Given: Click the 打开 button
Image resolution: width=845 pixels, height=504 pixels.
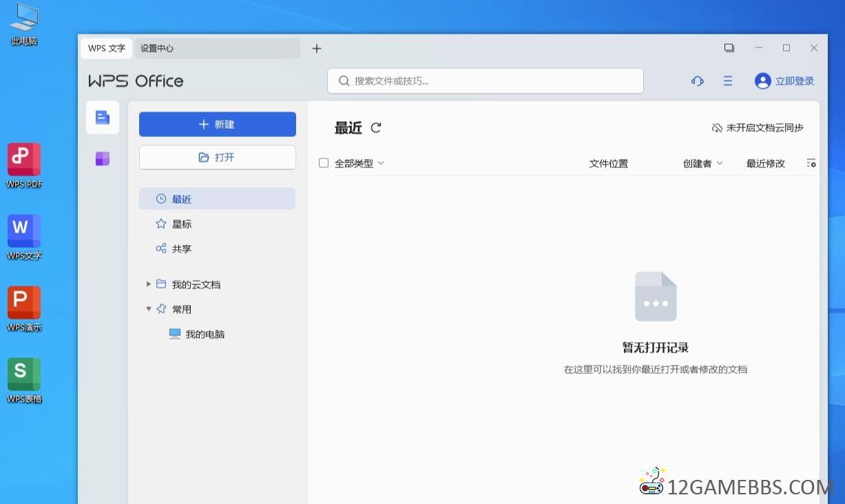Looking at the screenshot, I should (218, 158).
